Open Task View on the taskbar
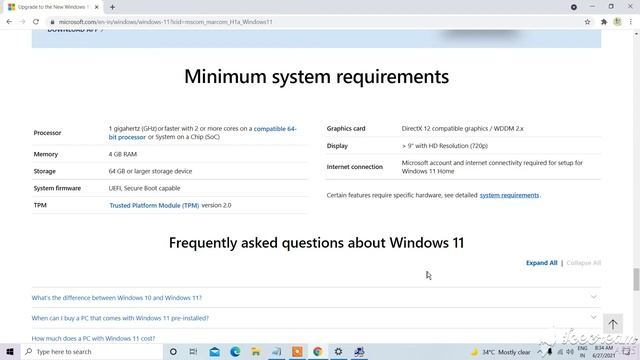The image size is (640, 360). (x=193, y=351)
